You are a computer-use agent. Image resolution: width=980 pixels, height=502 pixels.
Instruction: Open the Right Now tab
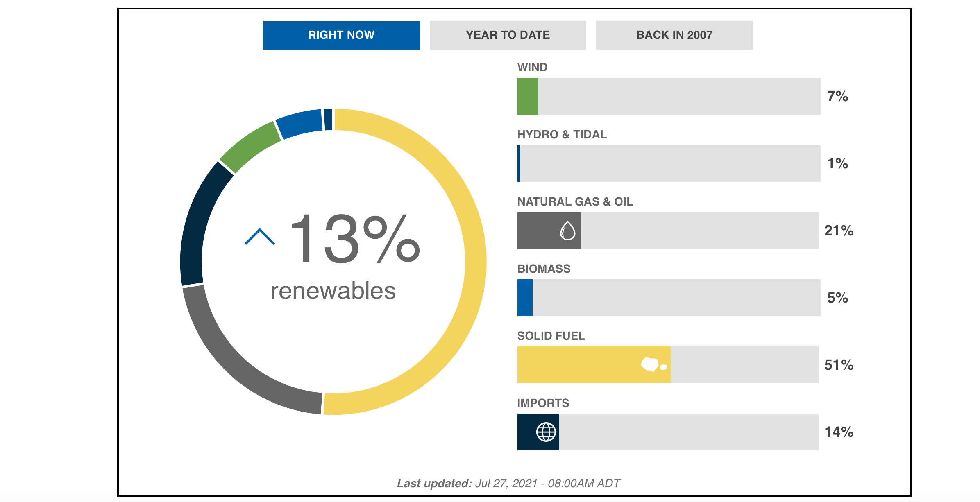point(341,35)
